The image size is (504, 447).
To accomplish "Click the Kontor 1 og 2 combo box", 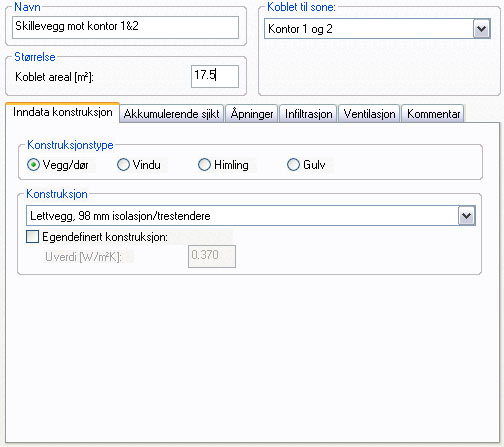I will (377, 29).
